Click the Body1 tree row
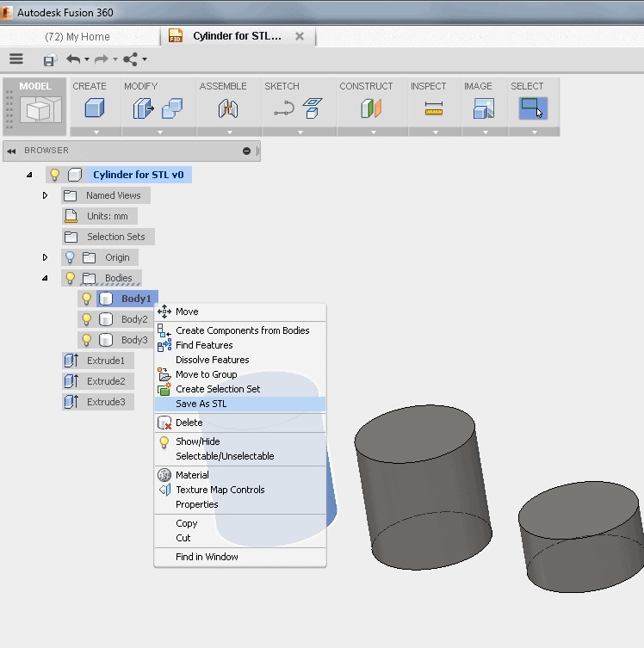 click(x=118, y=299)
